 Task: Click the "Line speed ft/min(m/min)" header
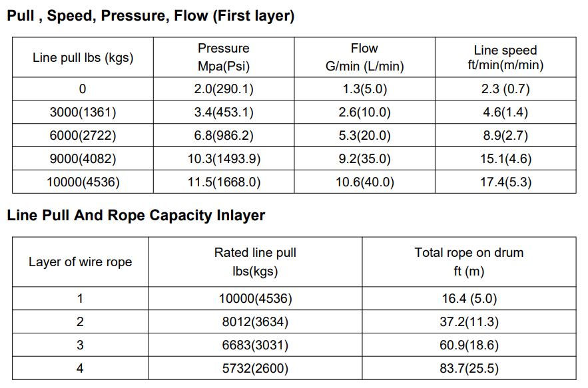click(505, 58)
